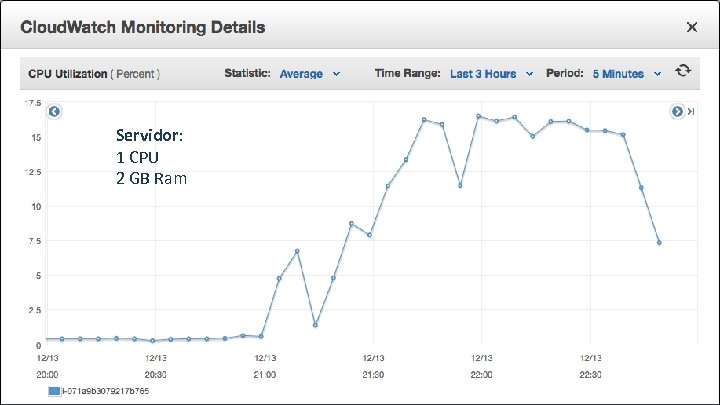Click the 'Servidor:' annotation text
The image size is (720, 405).
(x=149, y=135)
